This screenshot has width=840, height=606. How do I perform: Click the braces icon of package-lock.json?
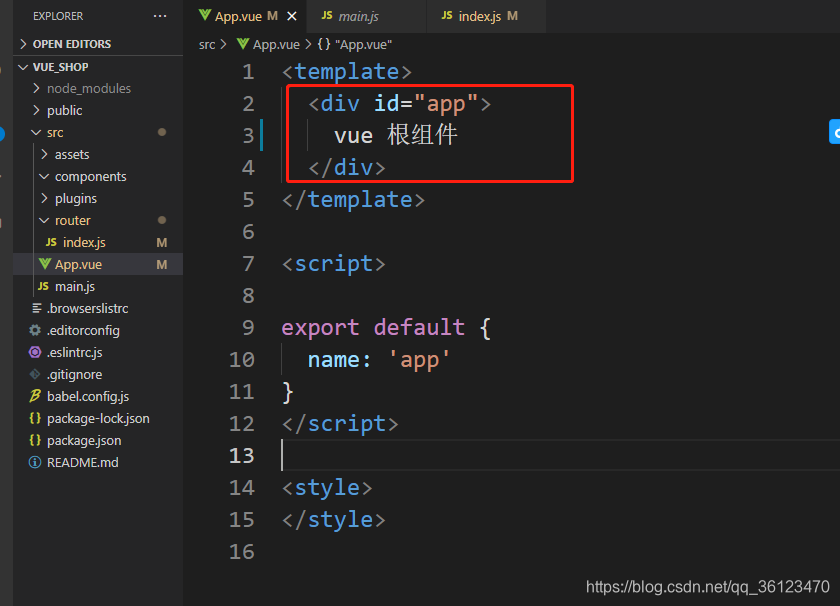(x=35, y=418)
